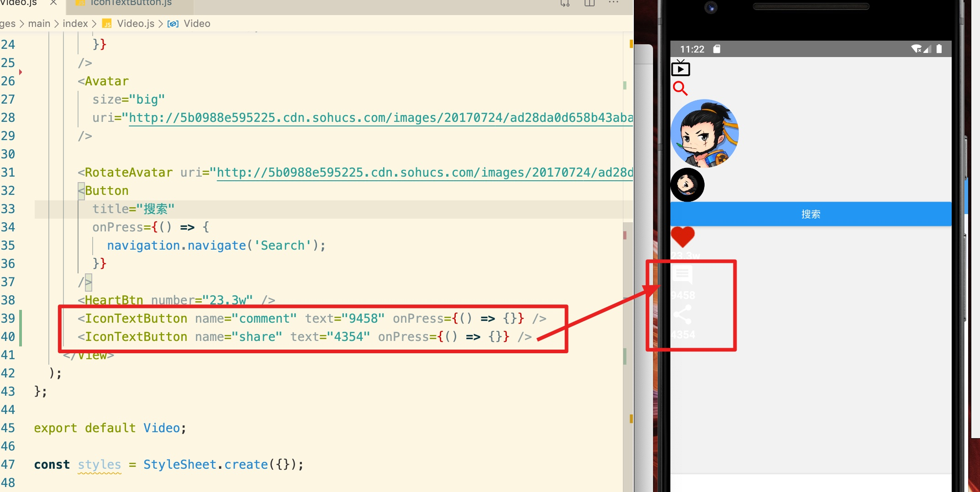The height and width of the screenshot is (492, 980).
Task: Tap the TV play icon in emulator
Action: click(680, 68)
